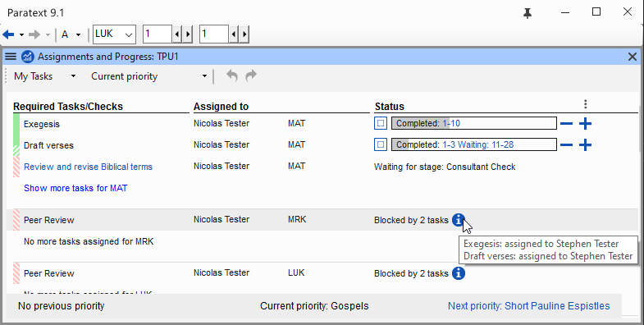Click Status column header
The width and height of the screenshot is (644, 325).
click(390, 107)
